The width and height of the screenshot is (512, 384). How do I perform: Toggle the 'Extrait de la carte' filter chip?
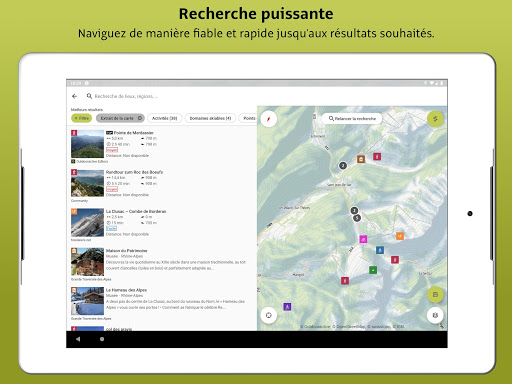(x=120, y=118)
